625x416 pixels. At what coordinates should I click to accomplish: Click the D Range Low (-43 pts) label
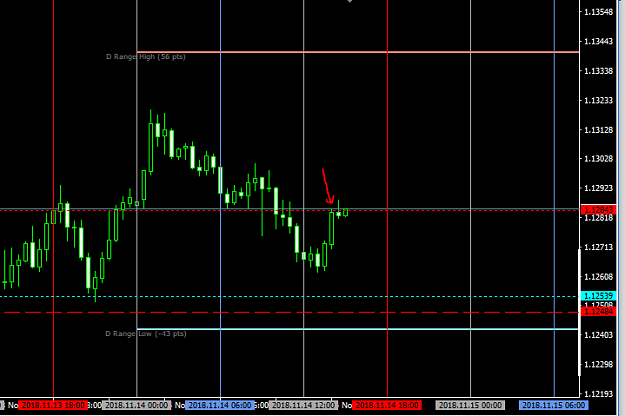coord(146,334)
